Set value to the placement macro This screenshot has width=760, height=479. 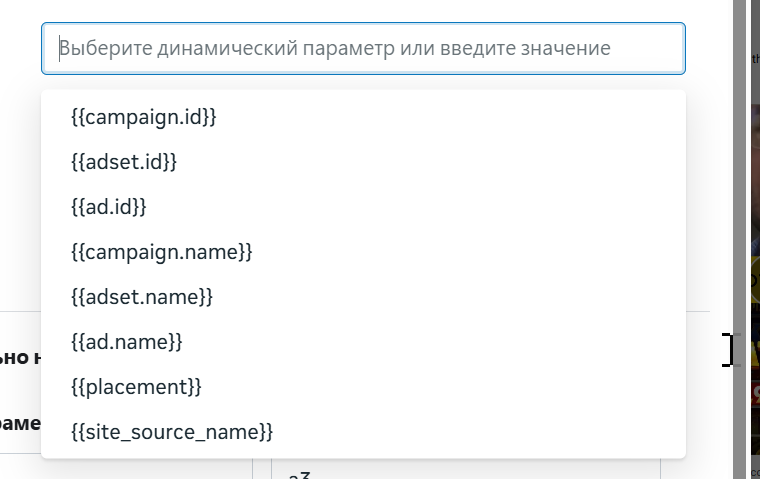coord(137,387)
